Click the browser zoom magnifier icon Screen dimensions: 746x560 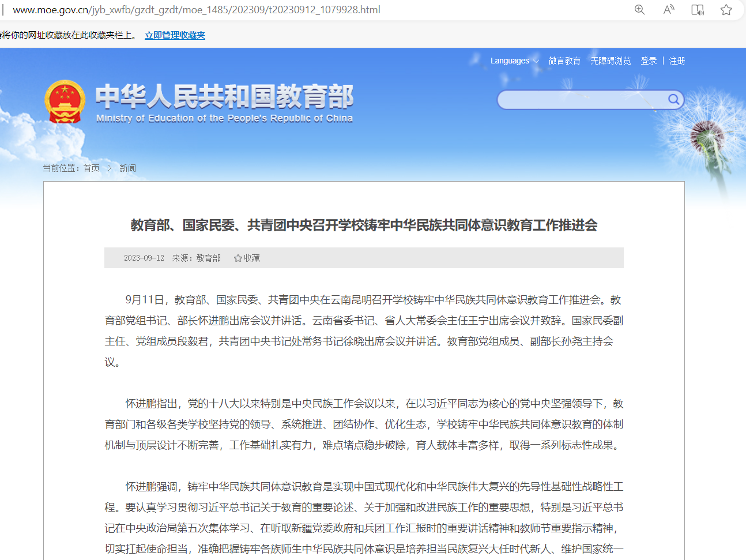point(639,10)
